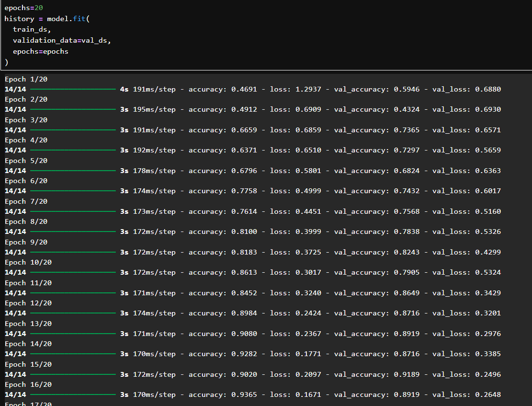Click the 'Epoch 15/20' output label

coord(28,365)
